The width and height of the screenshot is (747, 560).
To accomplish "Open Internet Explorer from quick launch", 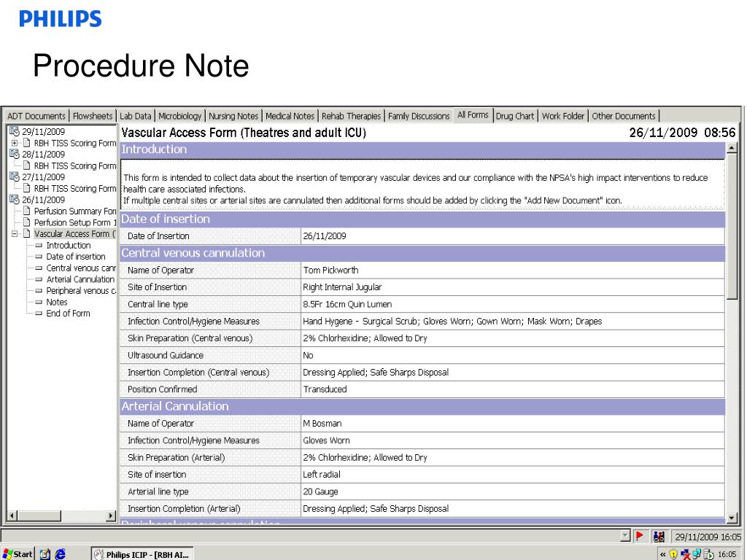I will (60, 554).
